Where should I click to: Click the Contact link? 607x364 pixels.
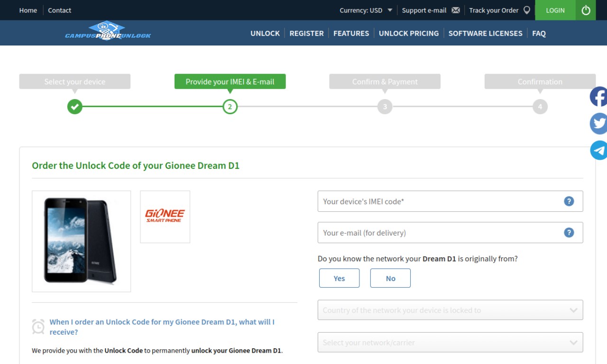(59, 10)
